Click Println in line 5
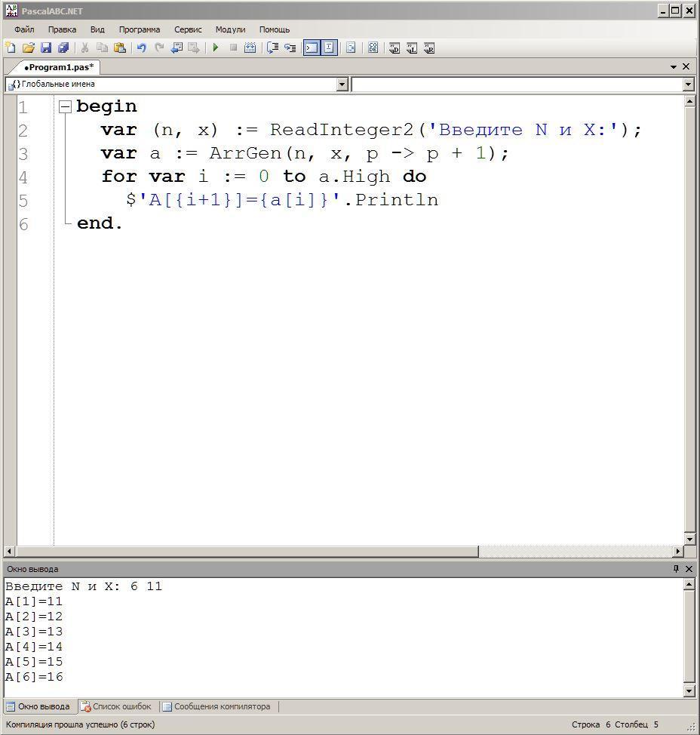The height and width of the screenshot is (735, 700). pyautogui.click(x=397, y=200)
